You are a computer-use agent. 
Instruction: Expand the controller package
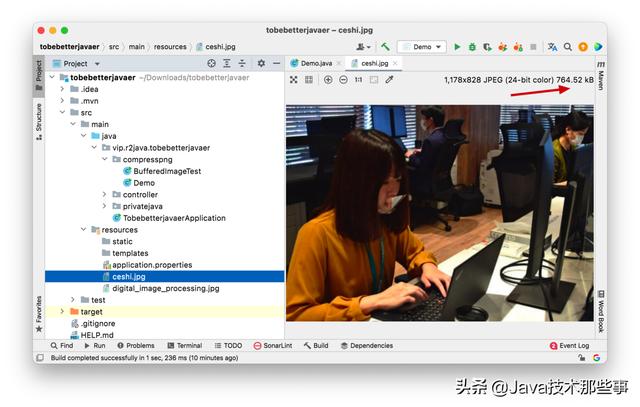pos(104,194)
